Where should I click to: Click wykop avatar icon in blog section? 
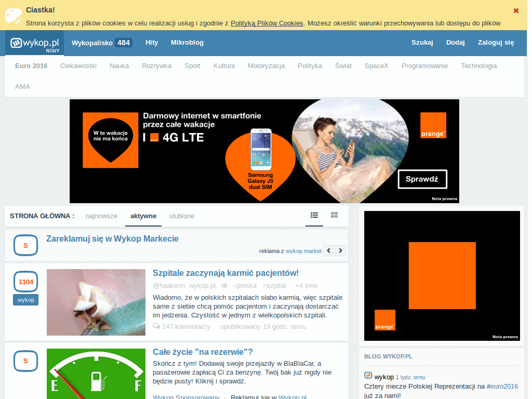click(368, 375)
